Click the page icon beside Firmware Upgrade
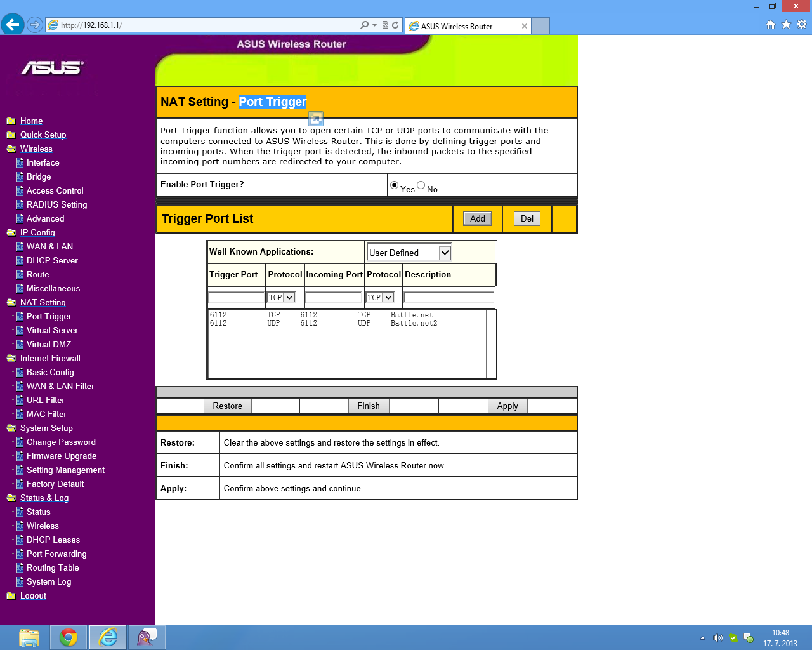The height and width of the screenshot is (650, 812). (20, 456)
